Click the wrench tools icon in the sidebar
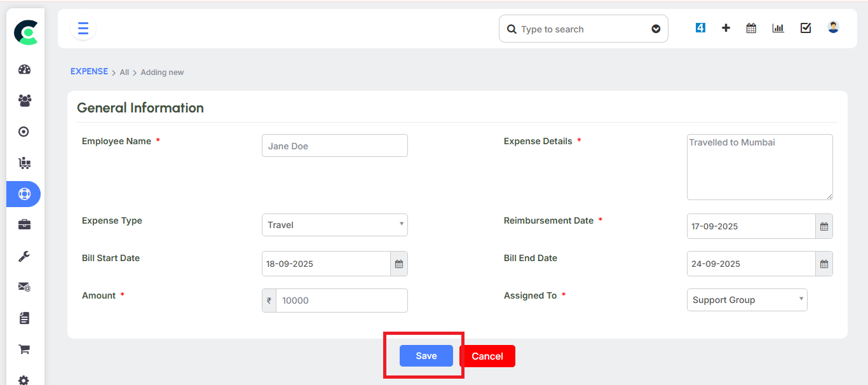The image size is (868, 385). tap(24, 255)
